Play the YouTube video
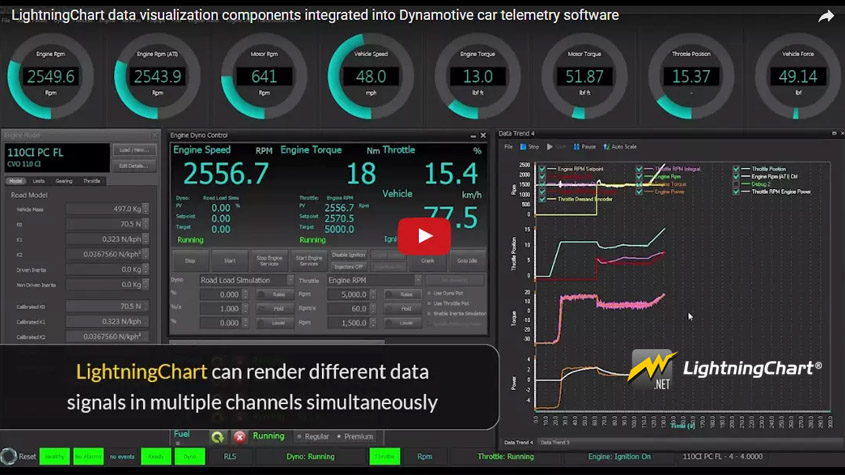The height and width of the screenshot is (475, 845). click(x=424, y=236)
